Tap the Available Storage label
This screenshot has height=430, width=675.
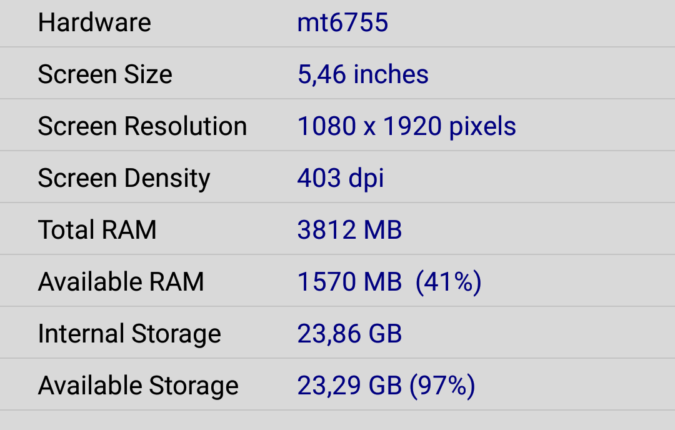tap(138, 386)
